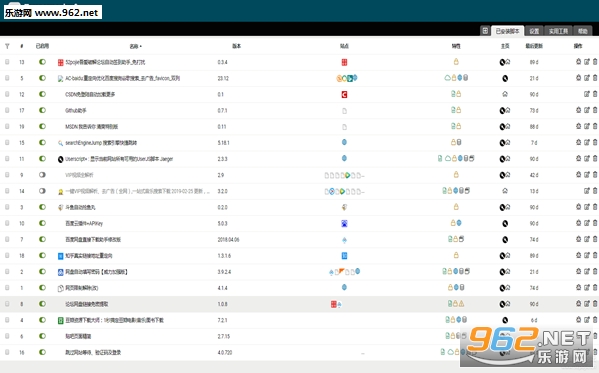599x373 pixels.
Task: Click blue globe site icon in searchEngineJump row
Action: (x=344, y=142)
